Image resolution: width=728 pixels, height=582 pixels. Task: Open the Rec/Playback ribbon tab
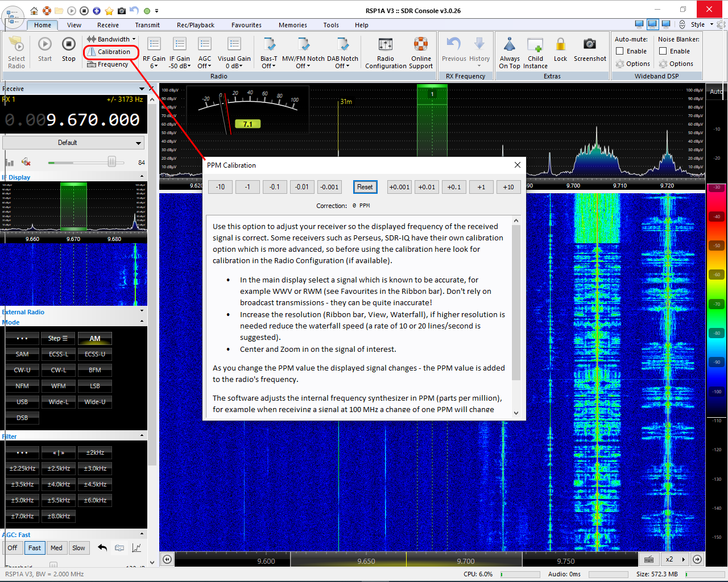(x=195, y=25)
